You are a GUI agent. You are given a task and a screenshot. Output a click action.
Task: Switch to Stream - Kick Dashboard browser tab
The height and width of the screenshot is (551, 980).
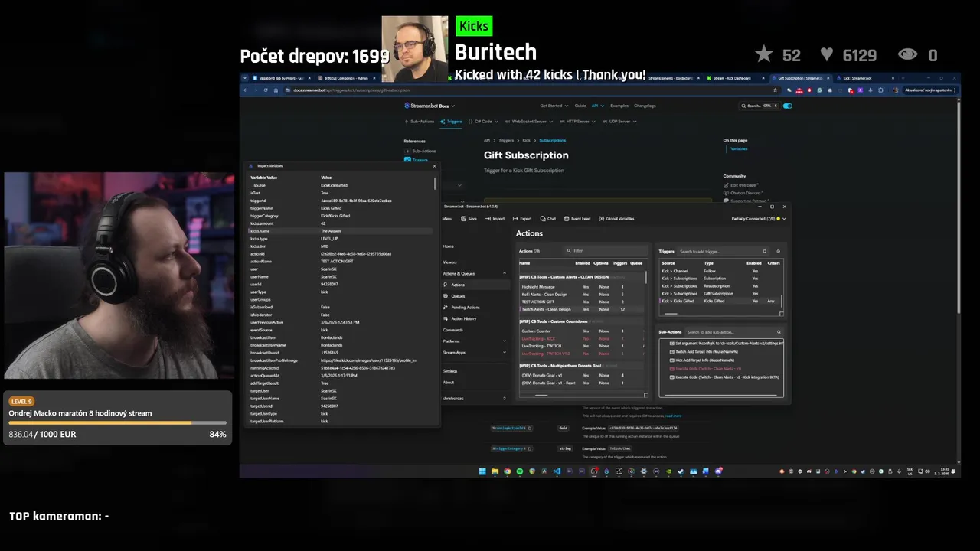(x=735, y=78)
